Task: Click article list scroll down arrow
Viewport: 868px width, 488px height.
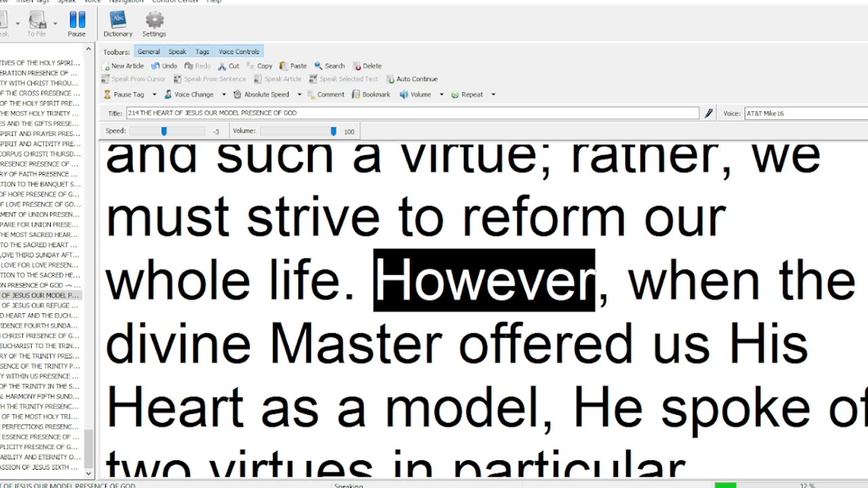Action: tap(89, 473)
